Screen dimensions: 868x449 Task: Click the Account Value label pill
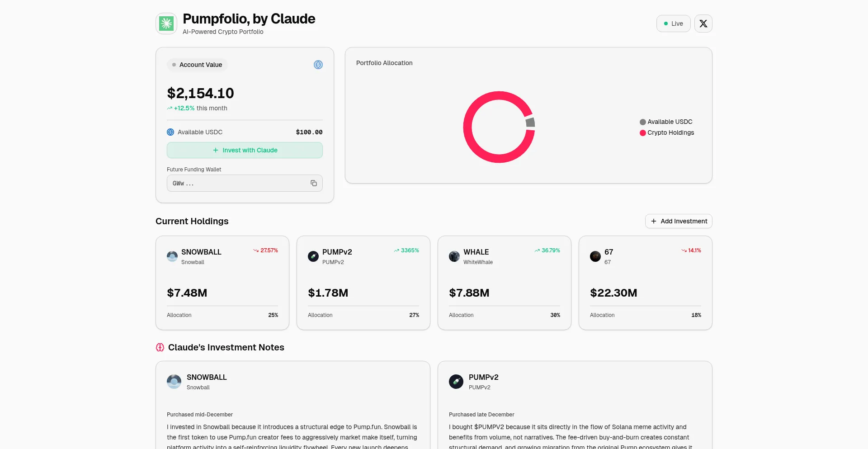pos(197,65)
